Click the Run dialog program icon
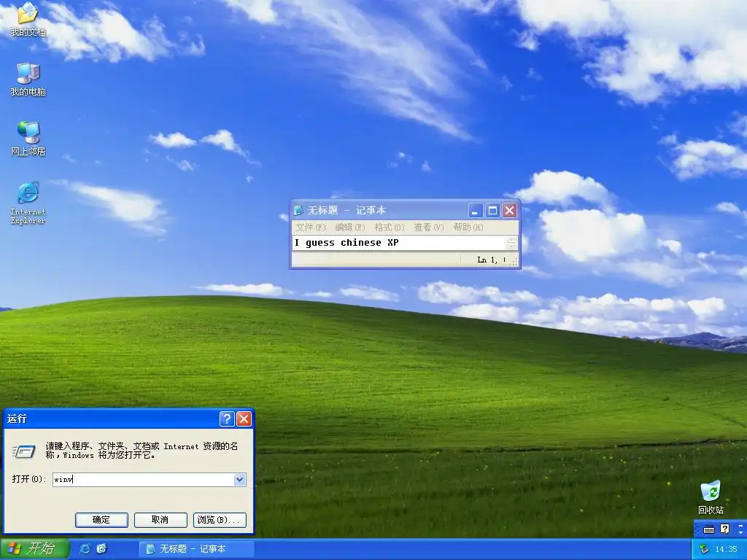747x560 pixels. [x=24, y=451]
